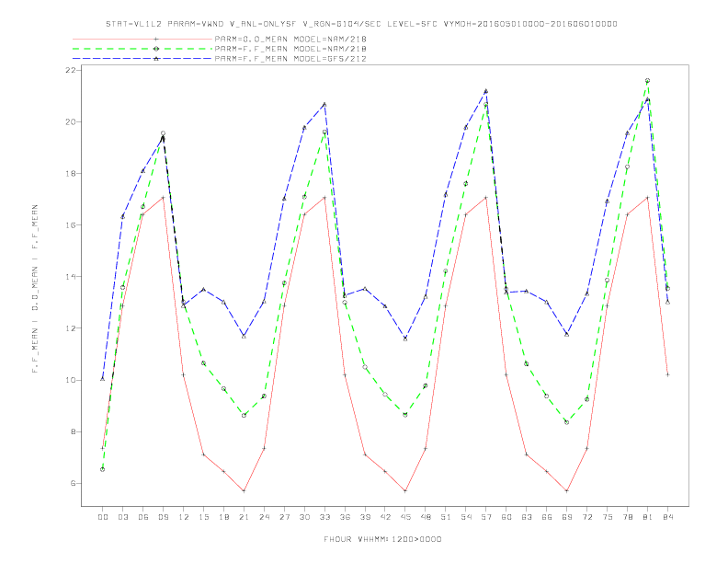Click the vertical y-axis title F.F_MEAN | O.O_MEAN
This screenshot has width=728, height=563.
pyautogui.click(x=35, y=289)
